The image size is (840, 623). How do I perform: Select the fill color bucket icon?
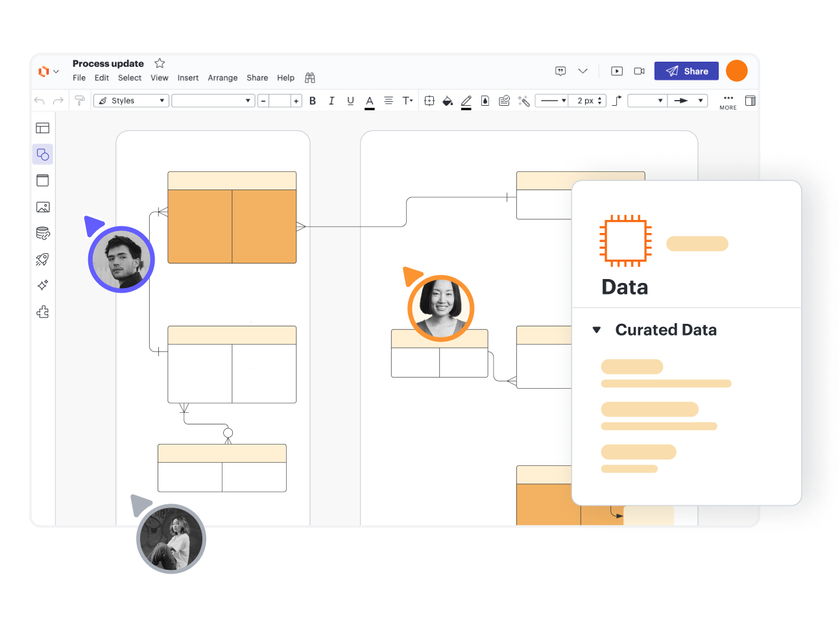coord(448,101)
